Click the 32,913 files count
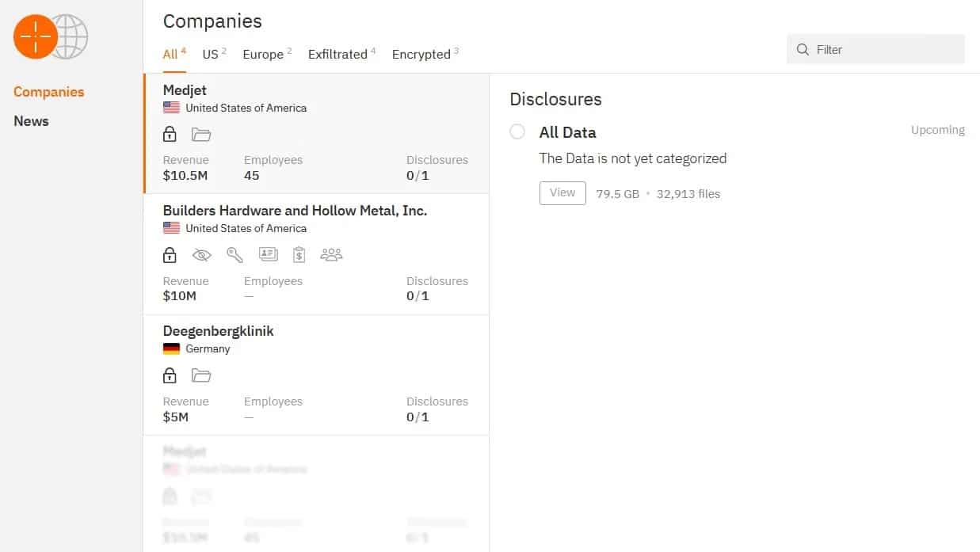 (x=688, y=194)
